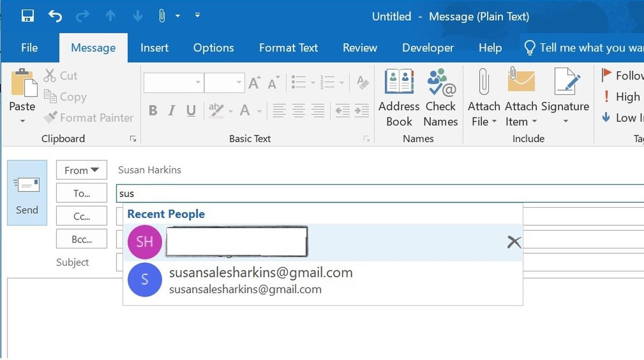
Task: Switch to the Insert tab
Action: coord(154,47)
